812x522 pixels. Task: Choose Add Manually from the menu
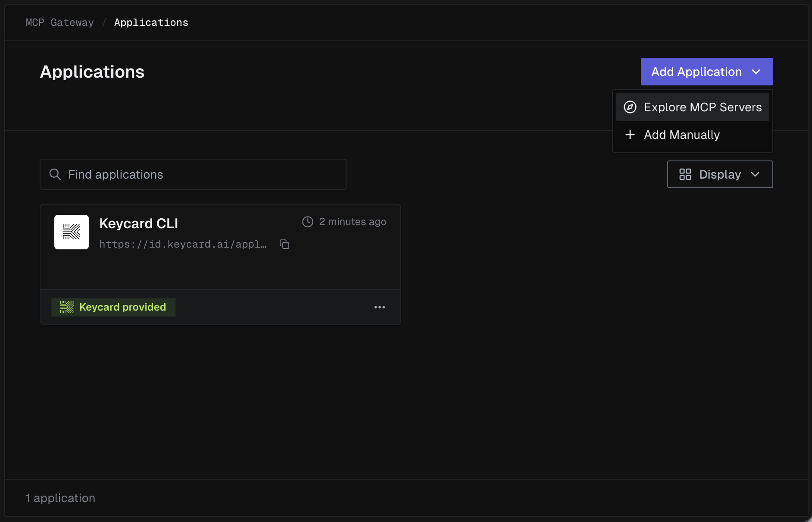click(682, 135)
